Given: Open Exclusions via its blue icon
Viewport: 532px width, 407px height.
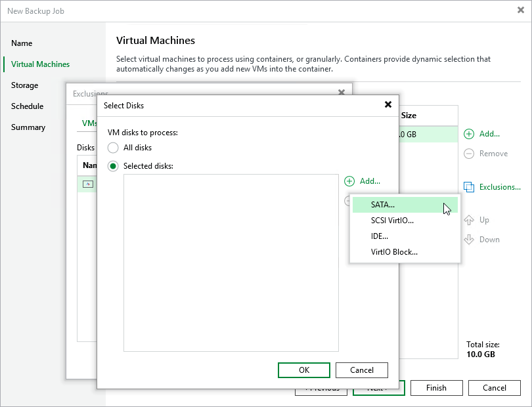Looking at the screenshot, I should coord(468,186).
